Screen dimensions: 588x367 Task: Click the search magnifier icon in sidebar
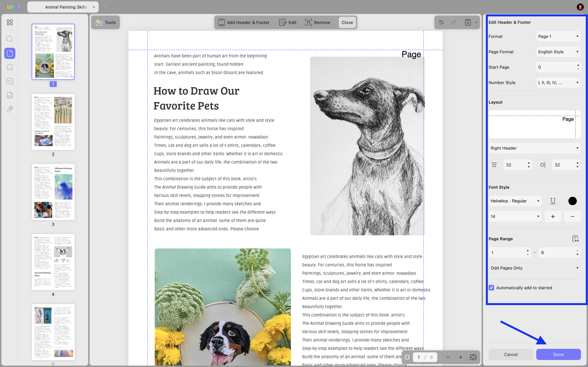click(x=10, y=39)
